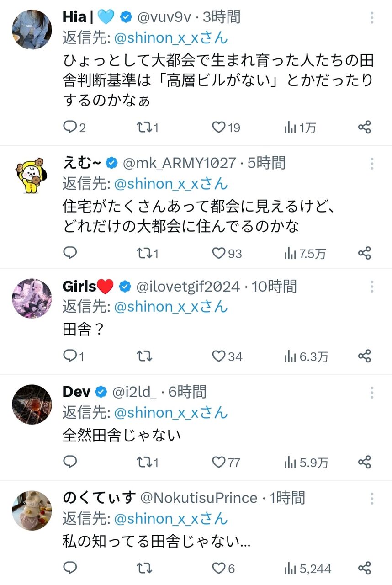This screenshot has height=585, width=392.
Task: Open Hia's profile picture
Action: 32,29
